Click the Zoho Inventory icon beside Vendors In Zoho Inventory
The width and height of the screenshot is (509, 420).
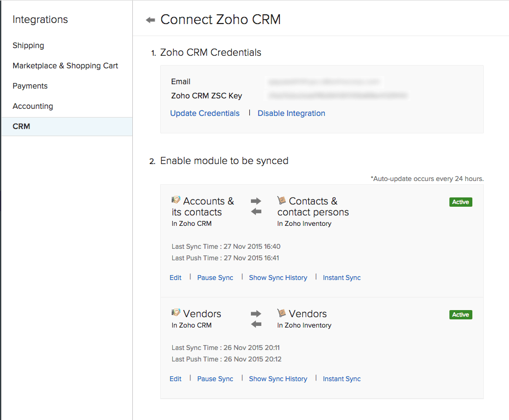(282, 313)
